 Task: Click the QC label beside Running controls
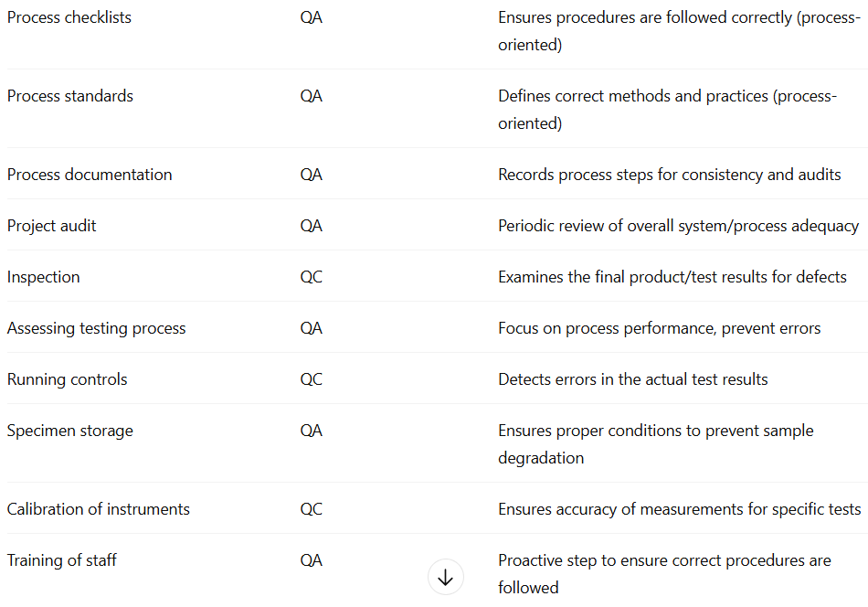click(312, 379)
